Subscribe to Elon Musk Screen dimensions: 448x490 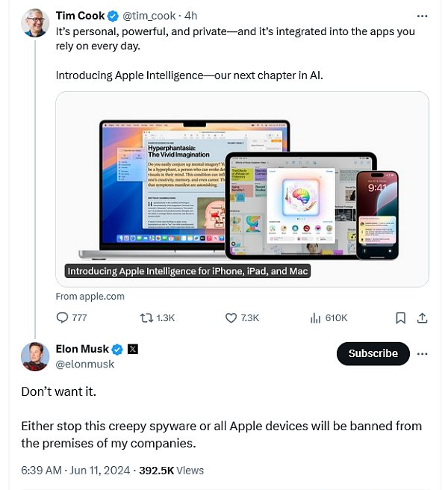click(373, 353)
